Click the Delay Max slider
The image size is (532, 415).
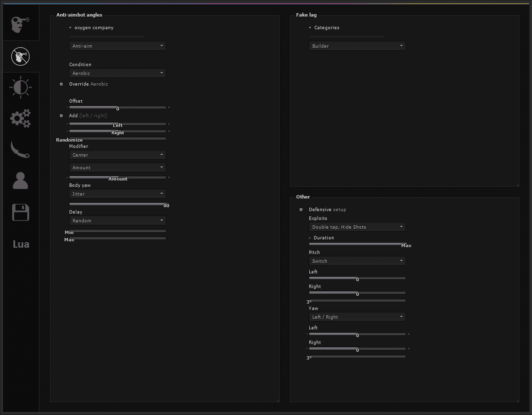[x=117, y=238]
